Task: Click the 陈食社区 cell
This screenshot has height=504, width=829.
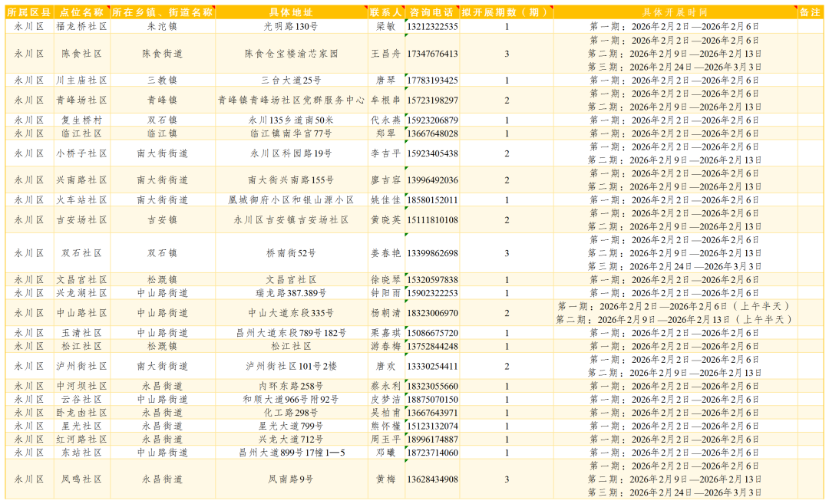Action: (81, 54)
